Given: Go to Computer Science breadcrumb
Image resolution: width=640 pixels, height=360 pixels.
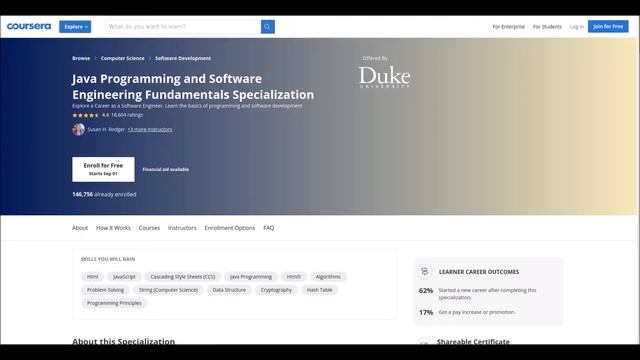Looking at the screenshot, I should [x=122, y=58].
